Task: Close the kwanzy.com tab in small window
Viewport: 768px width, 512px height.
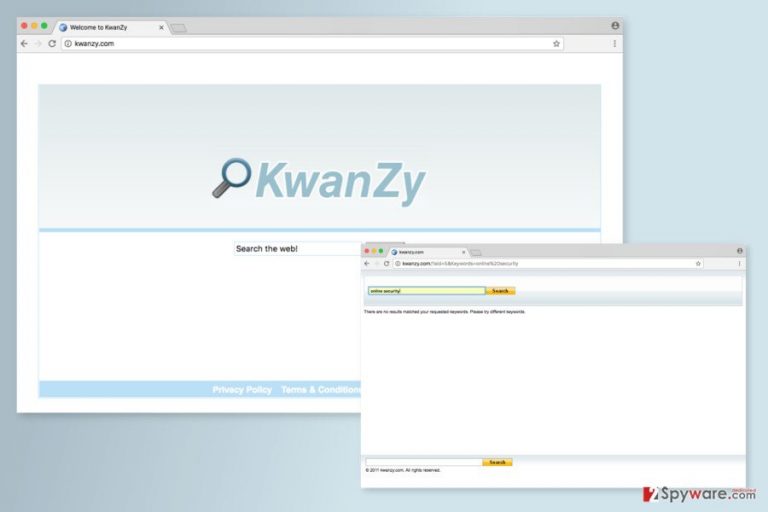Action: 463,252
